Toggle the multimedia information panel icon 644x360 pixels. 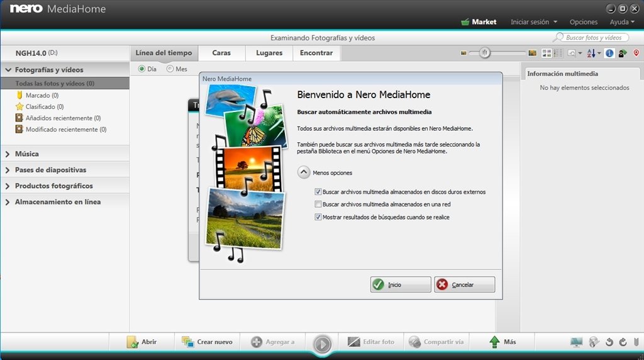tap(609, 53)
